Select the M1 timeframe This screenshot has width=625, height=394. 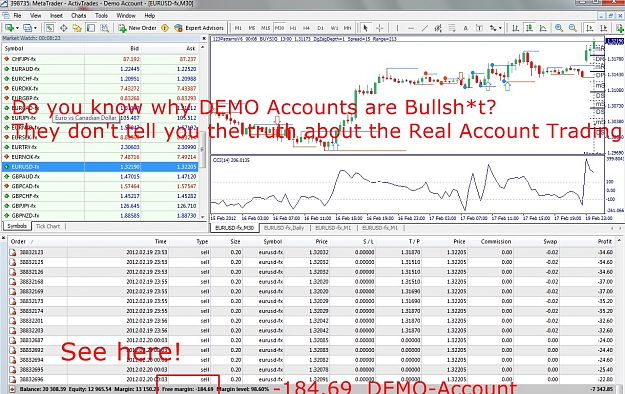point(238,28)
